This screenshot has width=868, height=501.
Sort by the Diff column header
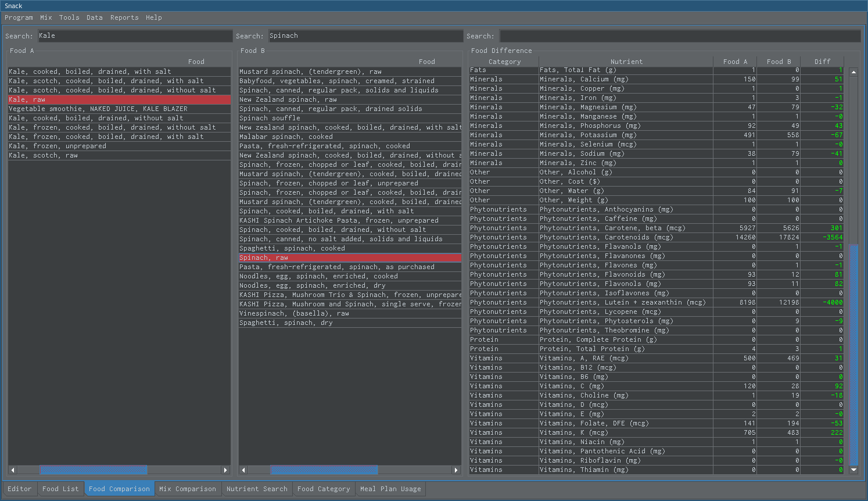coord(822,62)
